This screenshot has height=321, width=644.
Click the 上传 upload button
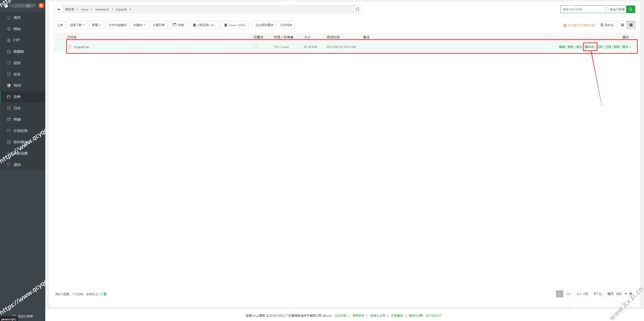coord(60,25)
